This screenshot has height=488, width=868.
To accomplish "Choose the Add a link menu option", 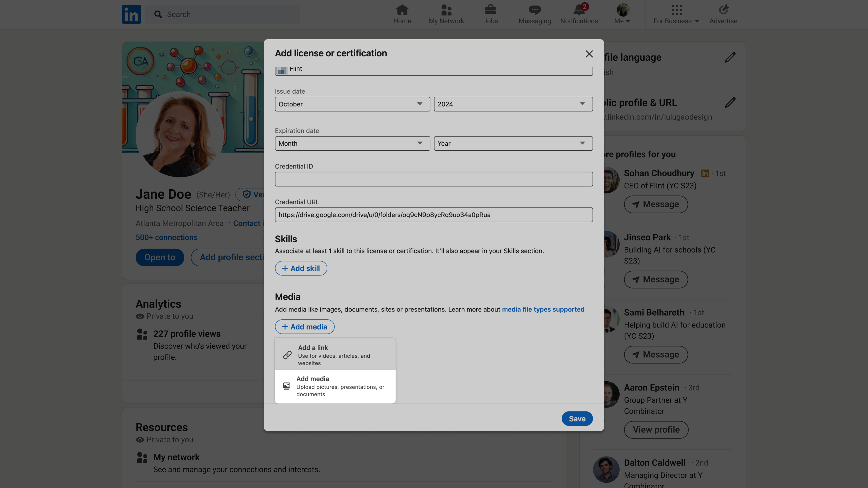I will [x=335, y=355].
